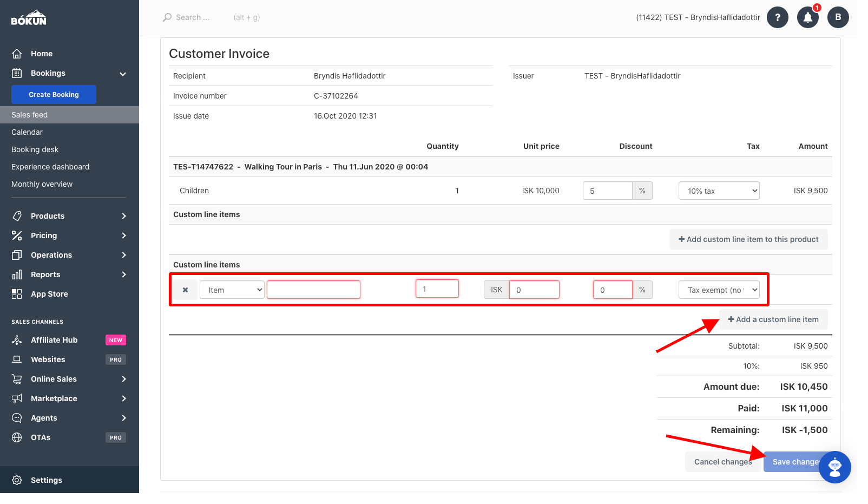Click the Bookings calendar icon

(x=17, y=73)
